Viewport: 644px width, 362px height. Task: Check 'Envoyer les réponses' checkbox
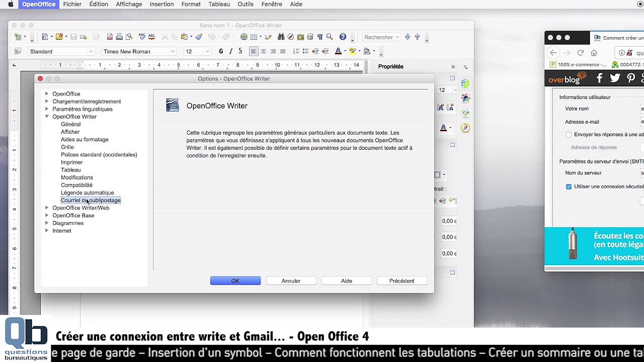coord(569,135)
